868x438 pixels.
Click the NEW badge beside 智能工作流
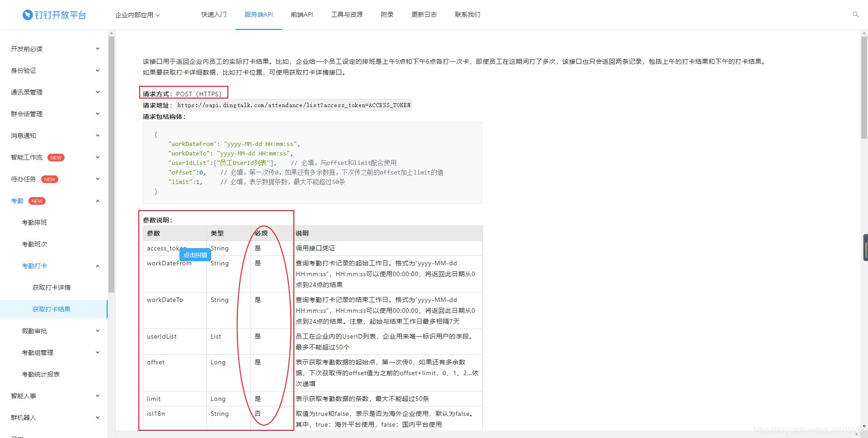point(56,158)
